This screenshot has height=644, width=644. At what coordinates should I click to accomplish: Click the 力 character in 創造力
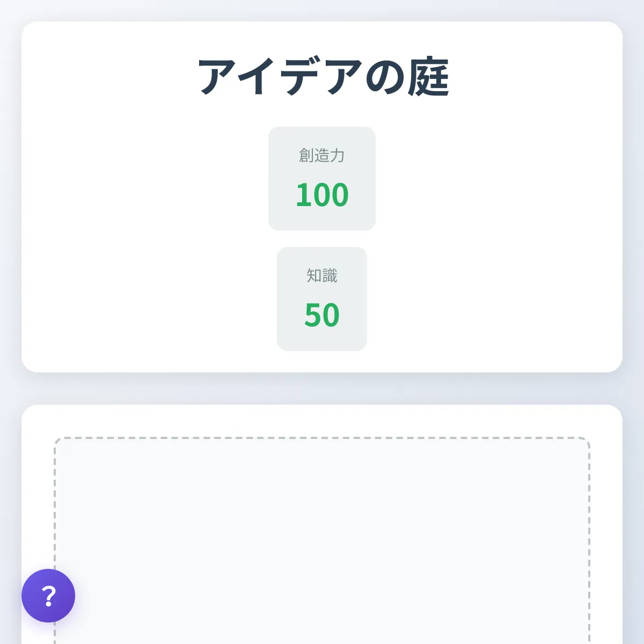tap(337, 156)
